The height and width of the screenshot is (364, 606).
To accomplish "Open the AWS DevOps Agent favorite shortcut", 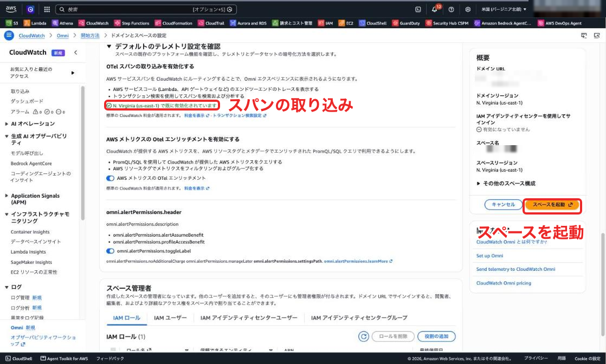I will click(x=559, y=23).
